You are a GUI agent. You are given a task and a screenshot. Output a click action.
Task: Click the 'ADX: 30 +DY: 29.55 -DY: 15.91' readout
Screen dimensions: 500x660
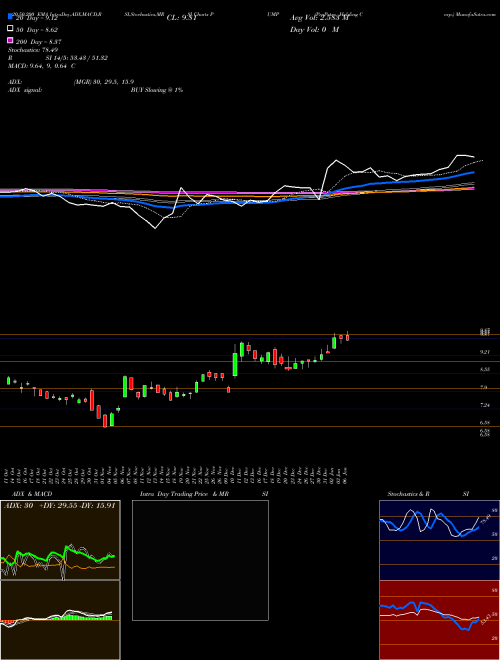click(59, 505)
